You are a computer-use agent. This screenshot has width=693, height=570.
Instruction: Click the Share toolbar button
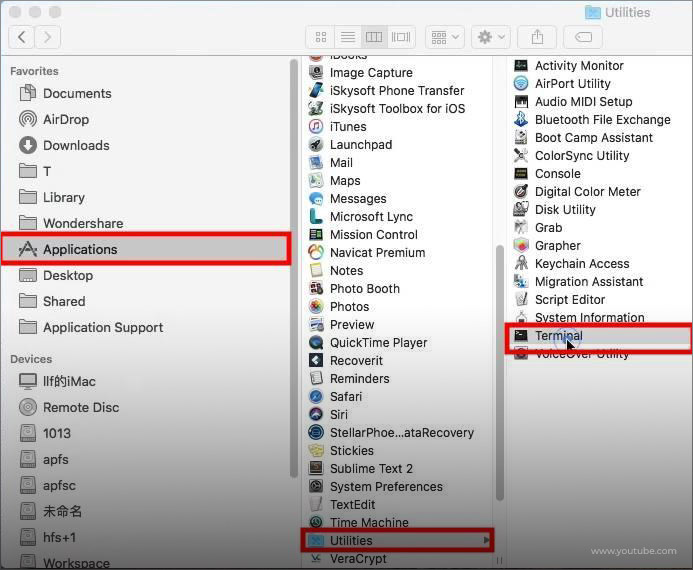tap(537, 37)
